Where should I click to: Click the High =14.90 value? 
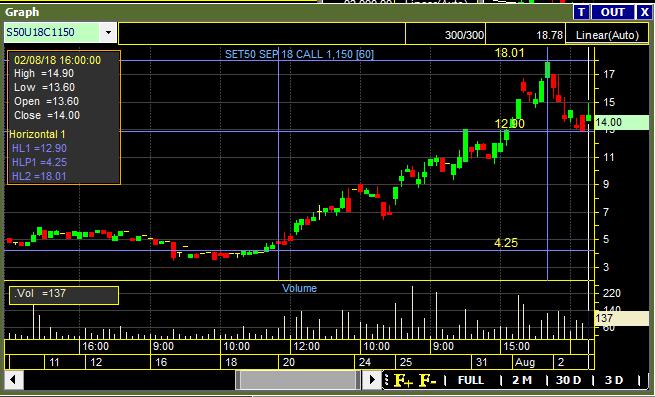point(43,74)
